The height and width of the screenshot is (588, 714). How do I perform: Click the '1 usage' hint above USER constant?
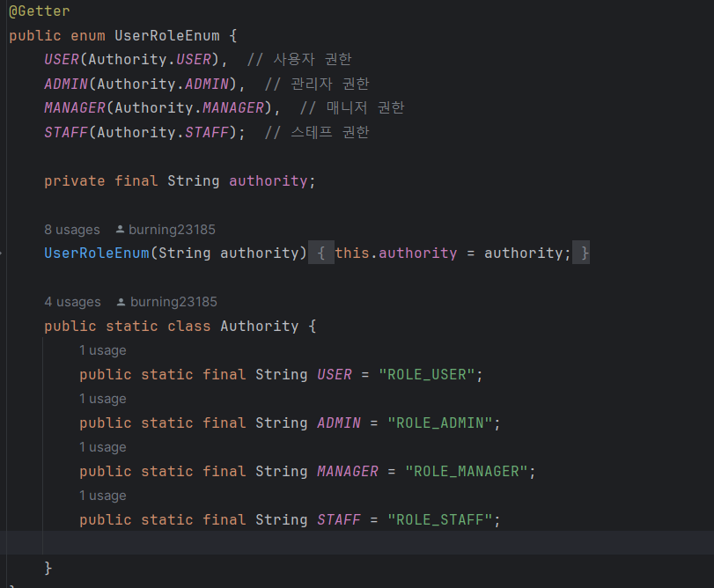103,350
